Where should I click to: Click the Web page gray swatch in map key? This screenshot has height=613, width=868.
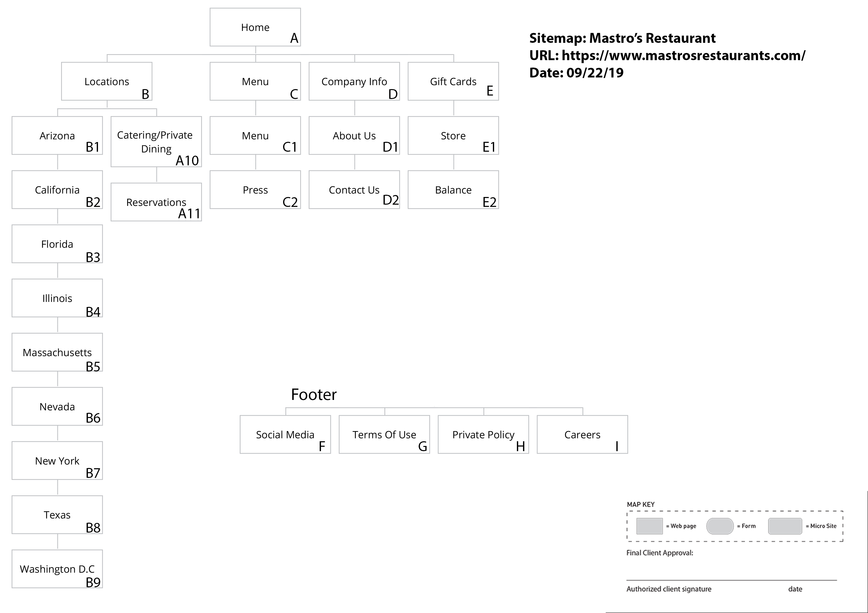[650, 526]
